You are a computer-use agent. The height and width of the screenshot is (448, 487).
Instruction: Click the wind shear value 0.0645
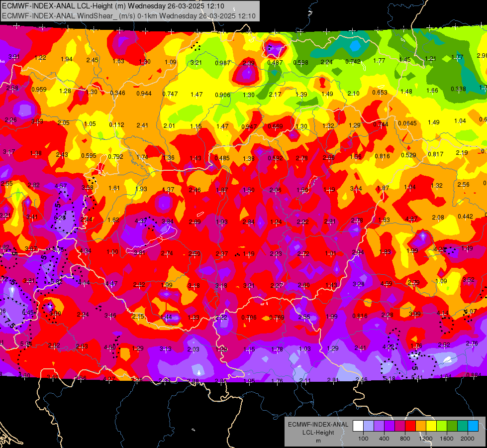(x=407, y=123)
